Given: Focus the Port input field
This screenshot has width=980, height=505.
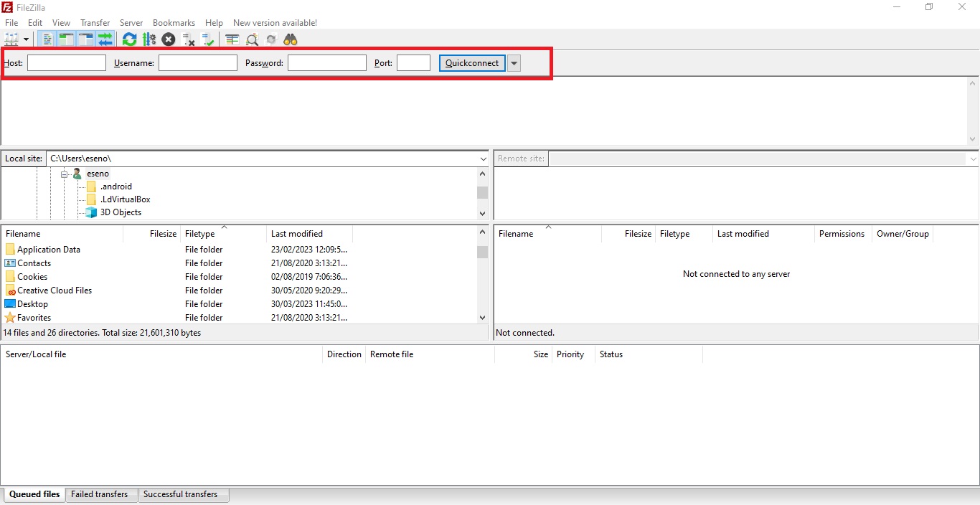Looking at the screenshot, I should click(413, 63).
